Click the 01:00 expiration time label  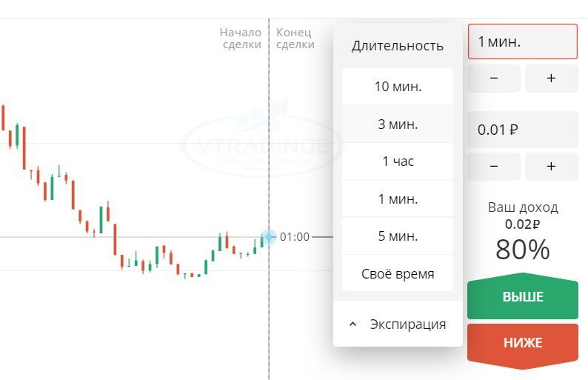tap(295, 237)
